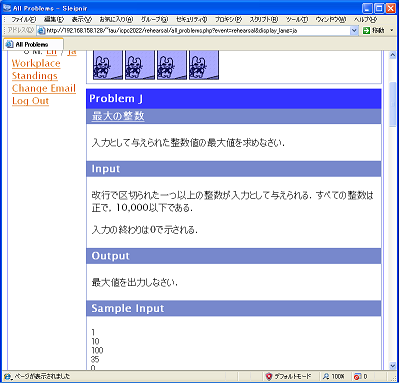Open the ファイル(F) menu

pyautogui.click(x=23, y=20)
